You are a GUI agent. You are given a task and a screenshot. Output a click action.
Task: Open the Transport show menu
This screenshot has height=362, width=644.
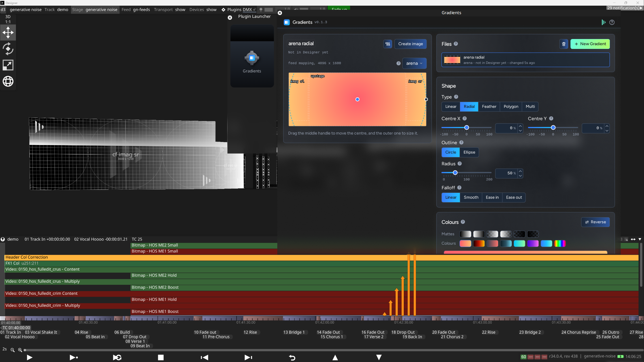[169, 10]
